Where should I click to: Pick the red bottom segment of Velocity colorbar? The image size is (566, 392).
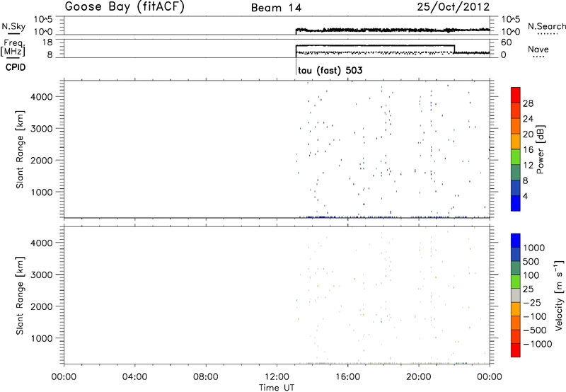(516, 350)
